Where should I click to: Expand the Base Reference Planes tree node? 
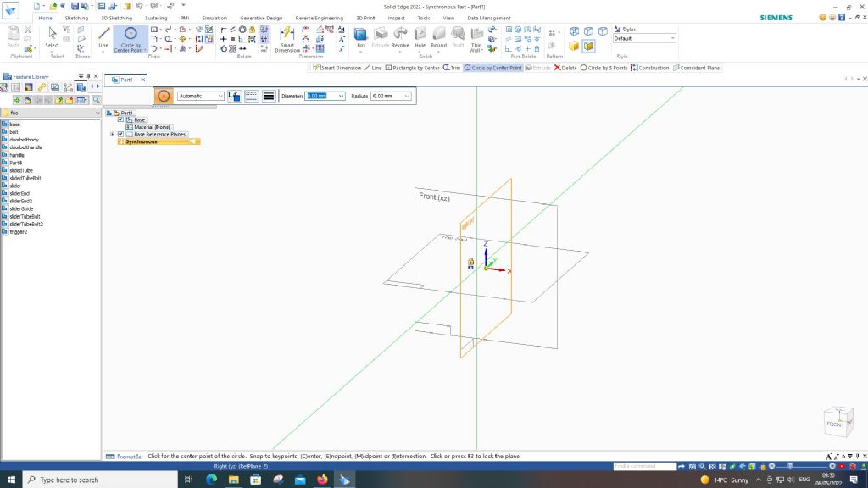113,134
